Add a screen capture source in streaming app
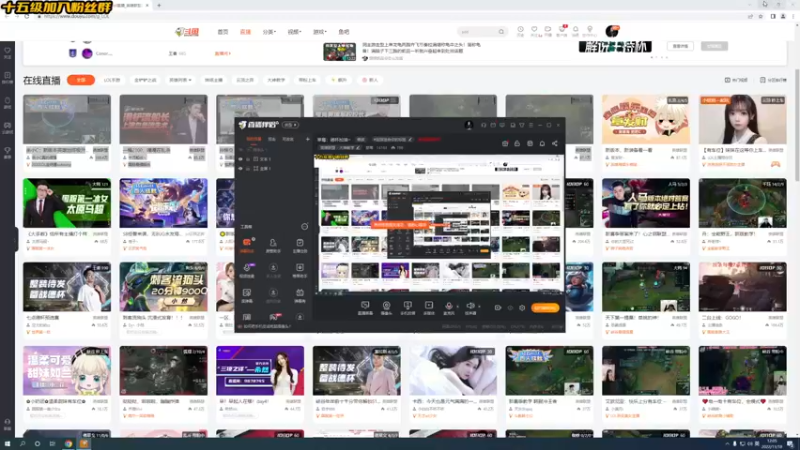Image resolution: width=800 pixels, height=450 pixels. [x=365, y=306]
